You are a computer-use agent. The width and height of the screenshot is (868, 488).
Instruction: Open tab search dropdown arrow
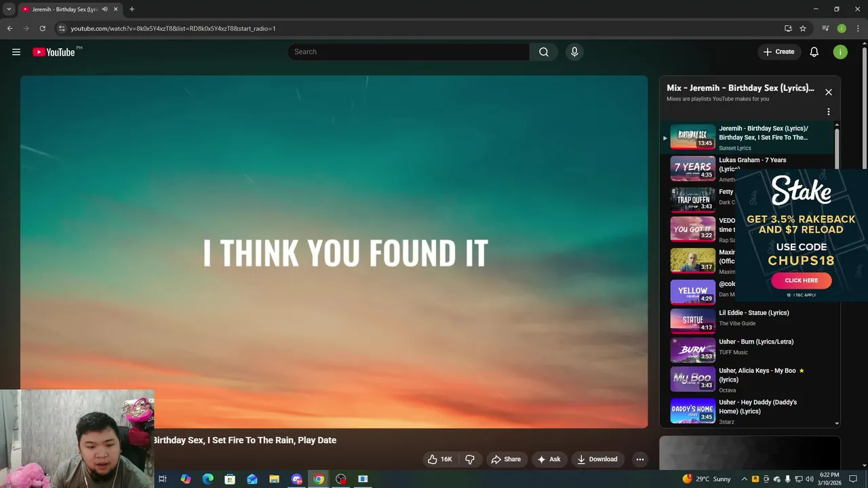pyautogui.click(x=9, y=9)
